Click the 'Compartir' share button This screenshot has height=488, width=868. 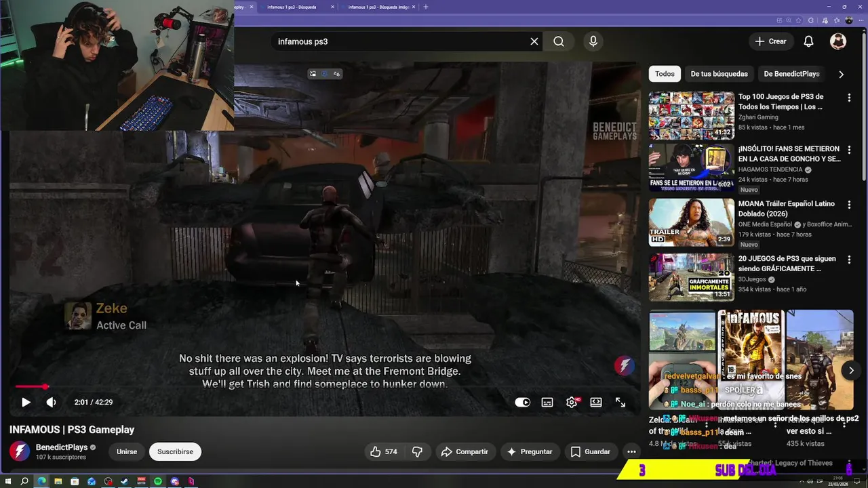(x=465, y=451)
